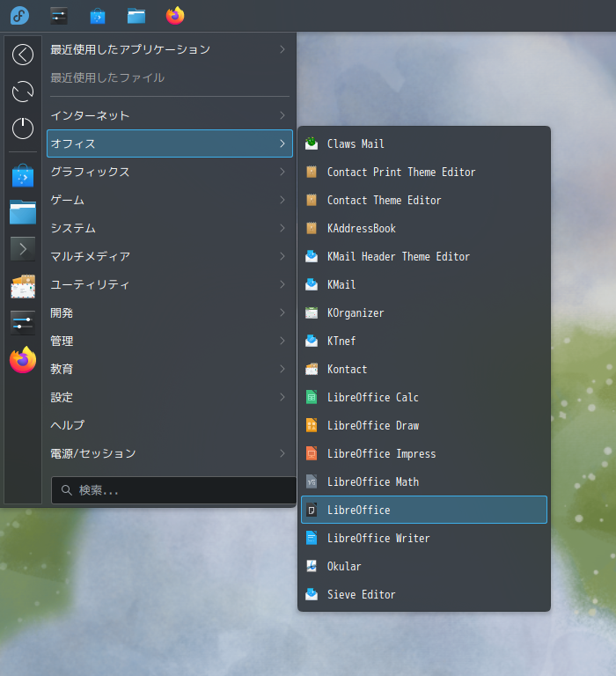616x676 pixels.
Task: Open System Settings from the top panel
Action: click(59, 16)
